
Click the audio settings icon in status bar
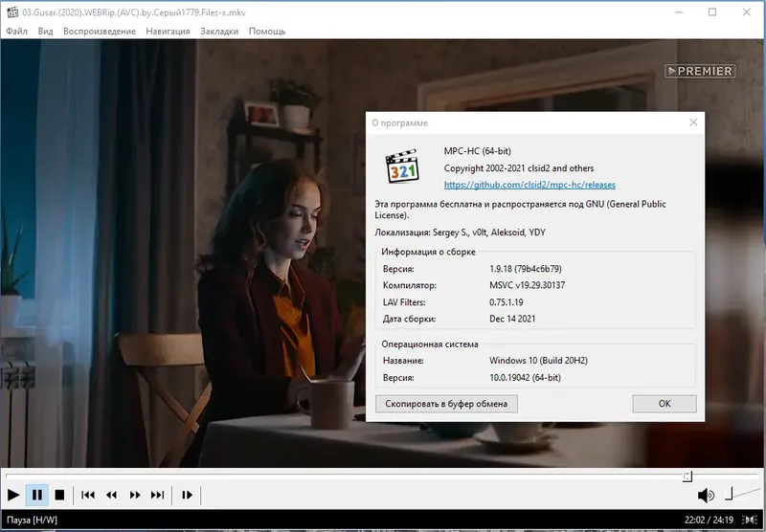(x=750, y=520)
